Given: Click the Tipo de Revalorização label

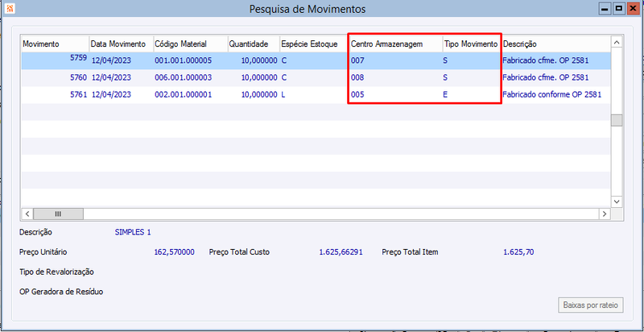Looking at the screenshot, I should (x=56, y=272).
